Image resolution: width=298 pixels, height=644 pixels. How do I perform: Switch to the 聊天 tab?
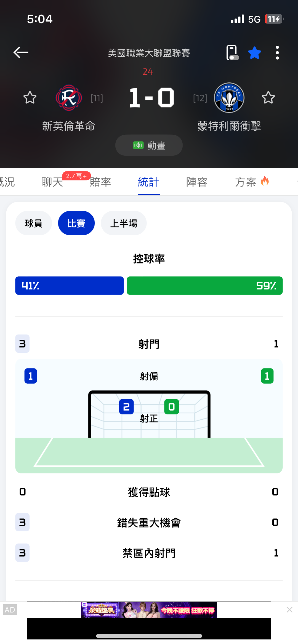point(52,182)
